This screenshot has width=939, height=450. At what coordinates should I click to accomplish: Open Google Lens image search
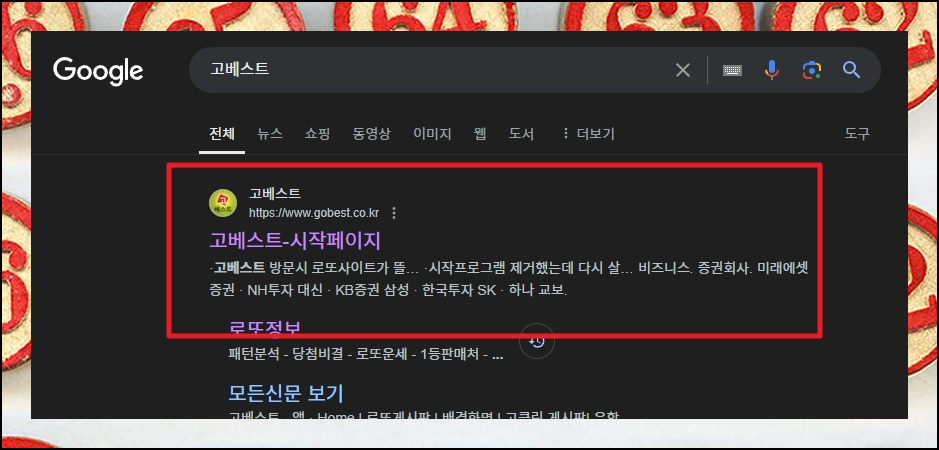pyautogui.click(x=811, y=70)
